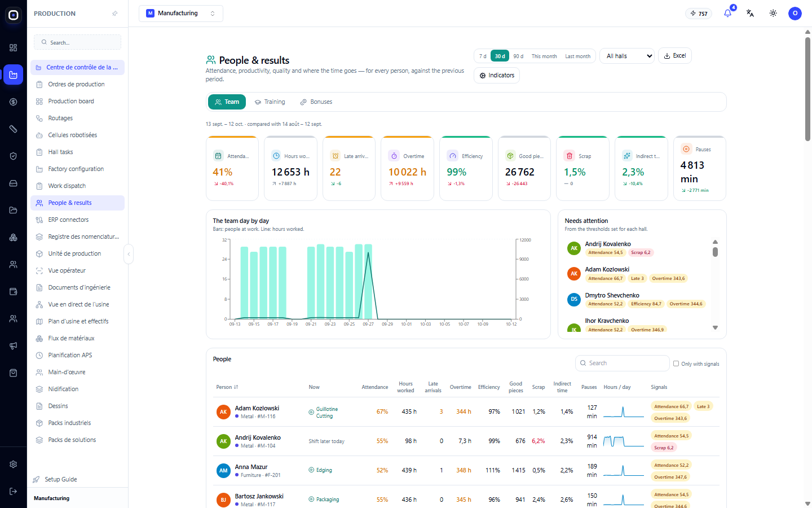Export data with the Excel button
812x508 pixels.
point(675,56)
